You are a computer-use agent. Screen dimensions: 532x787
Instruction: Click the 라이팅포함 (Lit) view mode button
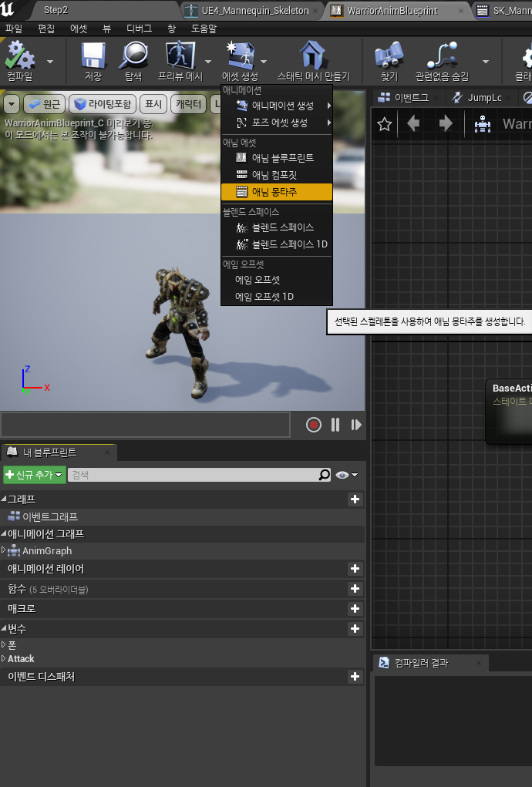[x=103, y=104]
